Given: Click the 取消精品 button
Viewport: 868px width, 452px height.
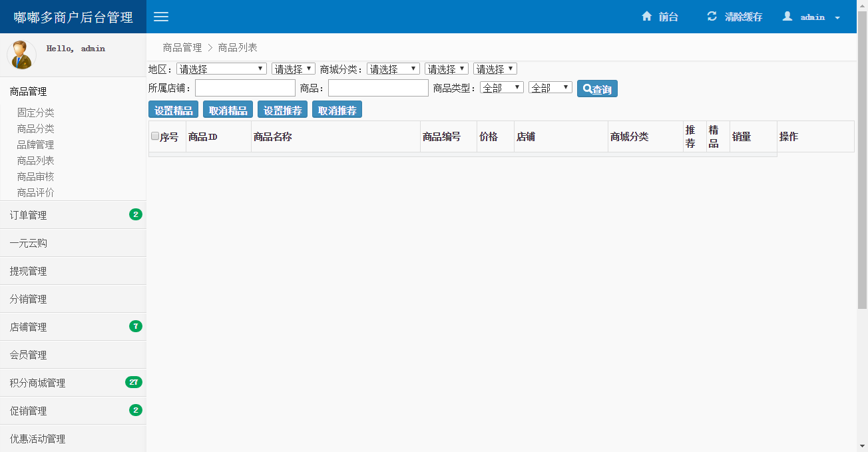Looking at the screenshot, I should [x=228, y=110].
